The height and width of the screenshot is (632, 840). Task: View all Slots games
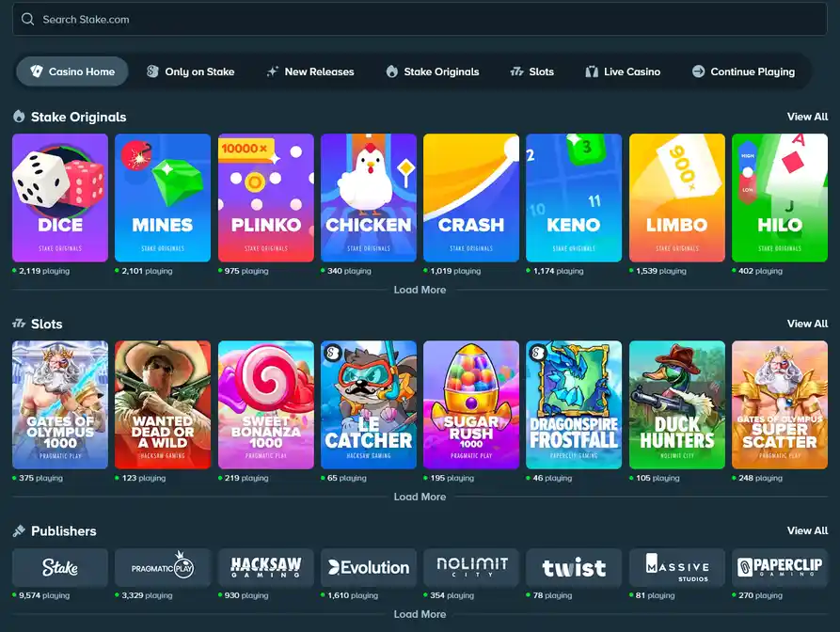pos(807,324)
